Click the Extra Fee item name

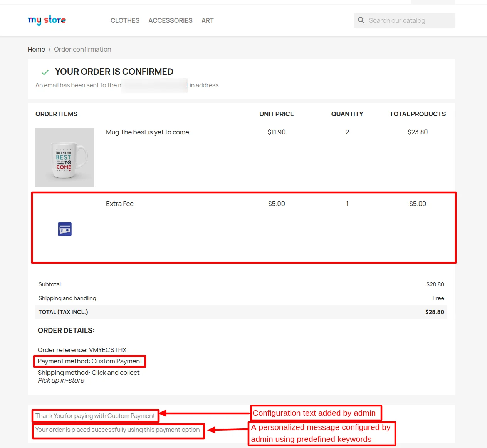[x=120, y=204]
